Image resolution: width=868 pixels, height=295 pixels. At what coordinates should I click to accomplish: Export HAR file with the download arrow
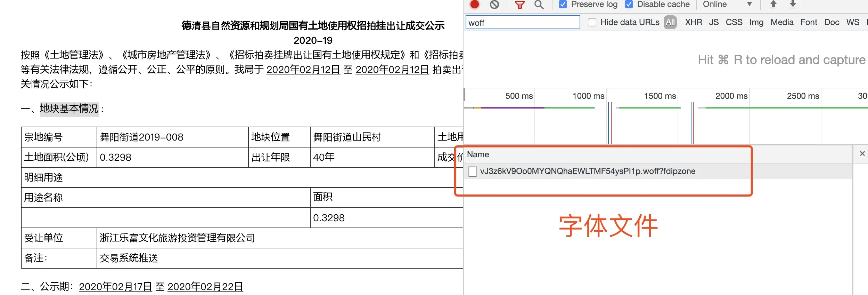pyautogui.click(x=793, y=4)
